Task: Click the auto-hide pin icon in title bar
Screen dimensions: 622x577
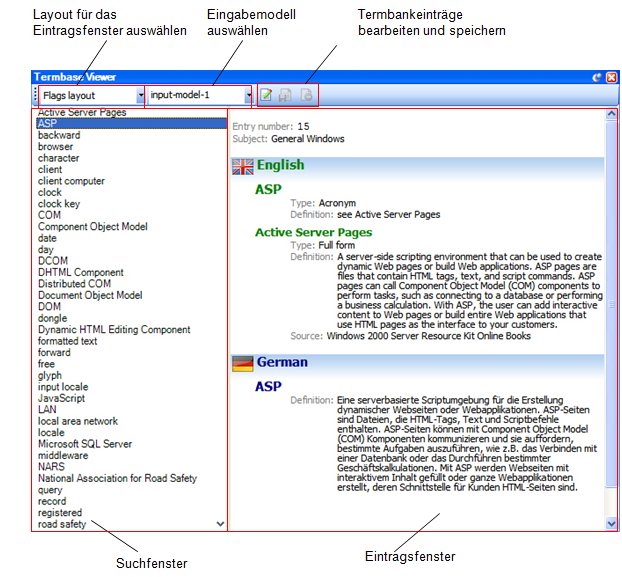Action: pos(597,77)
